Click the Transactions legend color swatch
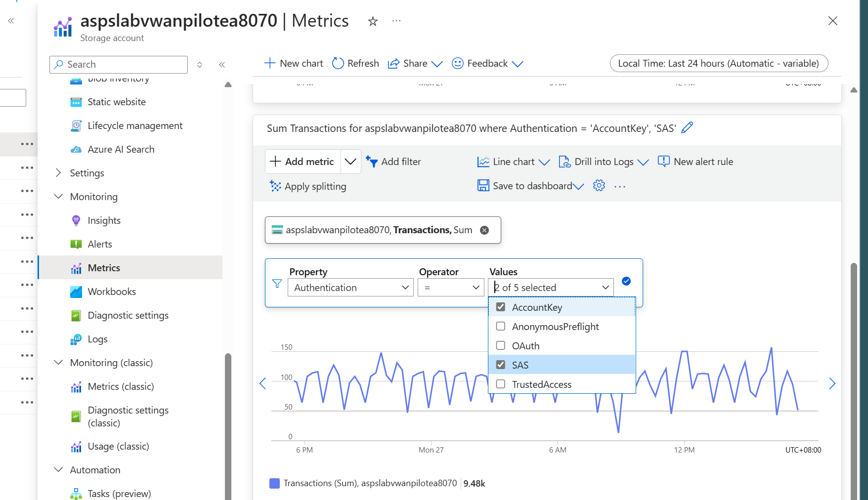Screen dimensions: 868x500 [x=274, y=483]
